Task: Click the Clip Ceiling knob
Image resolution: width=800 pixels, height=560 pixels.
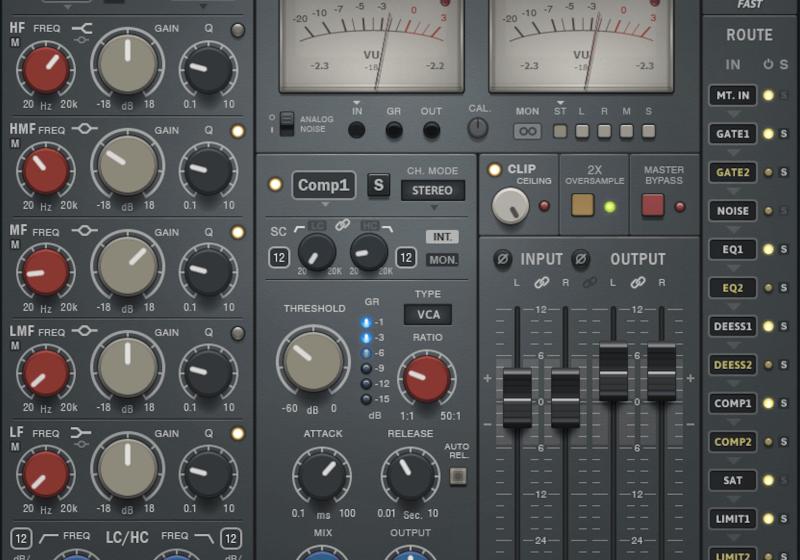Action: click(x=510, y=206)
